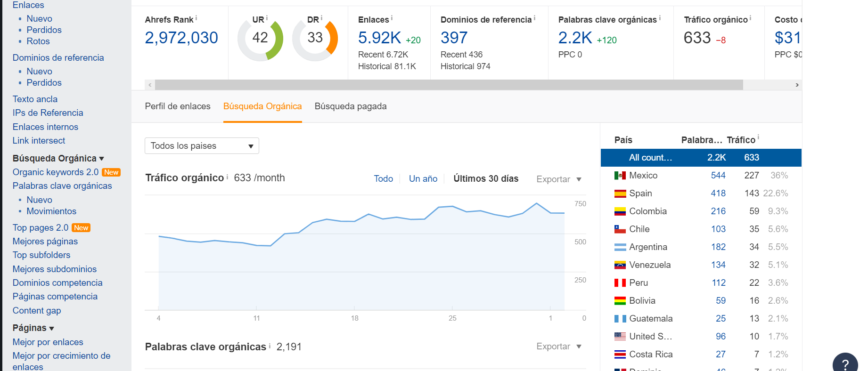Click the Venezuela flag icon
The height and width of the screenshot is (371, 868).
(x=620, y=265)
